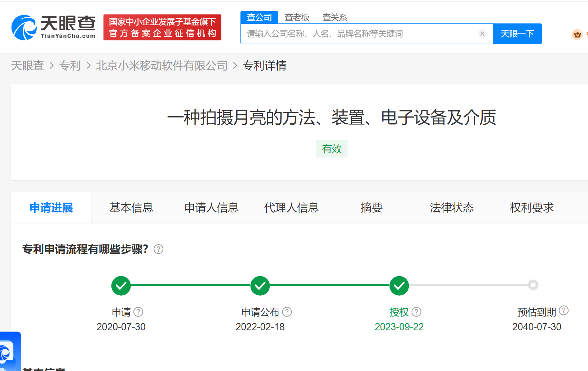This screenshot has width=588, height=371.
Task: Click the date 2020-07-30 under 申请
Action: click(x=121, y=327)
